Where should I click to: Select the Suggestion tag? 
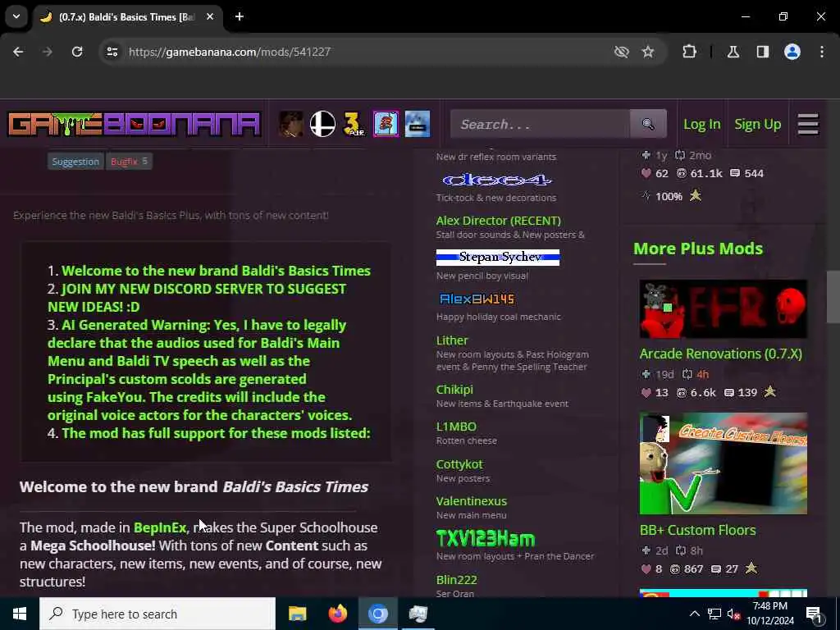coord(75,162)
